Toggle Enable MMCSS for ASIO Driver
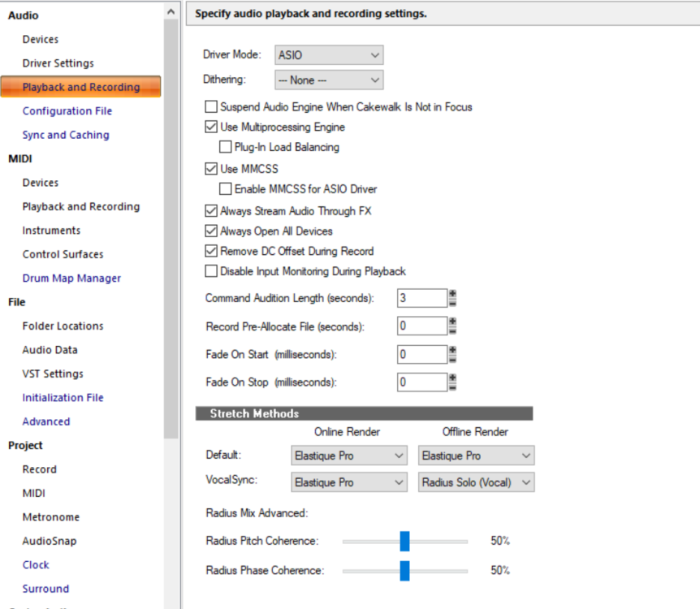 pos(226,189)
